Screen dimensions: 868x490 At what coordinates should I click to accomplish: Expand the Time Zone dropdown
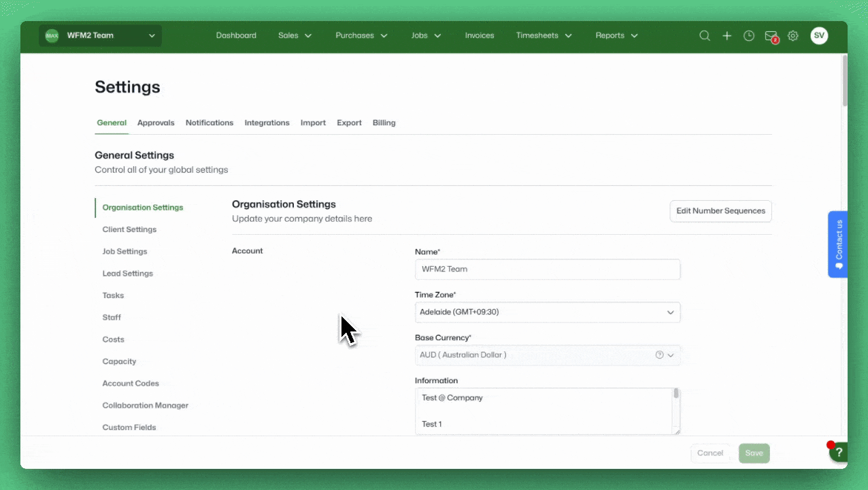(x=670, y=312)
